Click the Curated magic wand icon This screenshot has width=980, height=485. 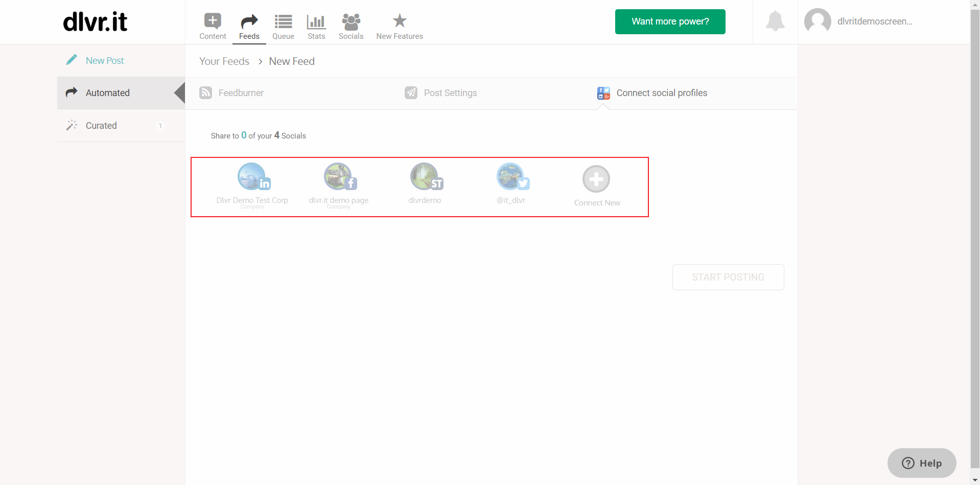[72, 125]
